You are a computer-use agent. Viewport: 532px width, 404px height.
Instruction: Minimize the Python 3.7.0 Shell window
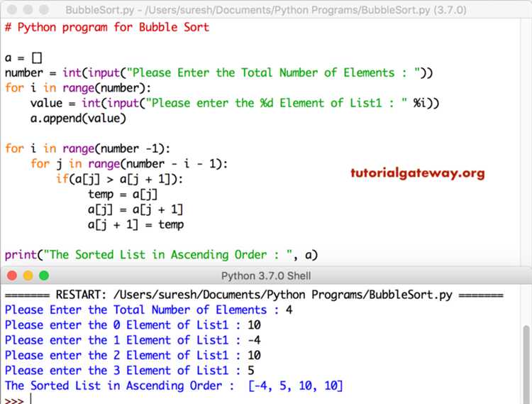[x=28, y=275]
